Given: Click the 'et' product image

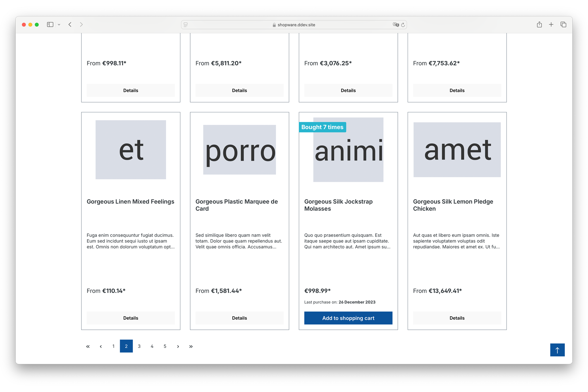Looking at the screenshot, I should pos(131,150).
